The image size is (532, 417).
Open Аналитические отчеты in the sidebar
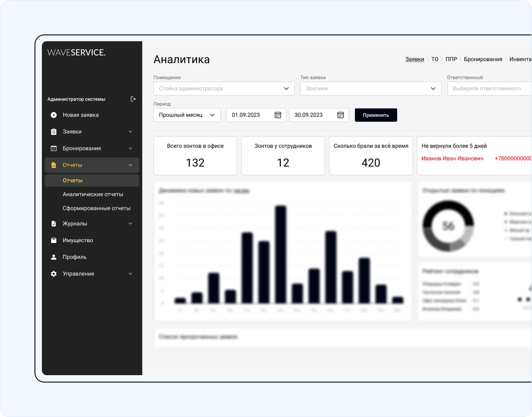93,194
